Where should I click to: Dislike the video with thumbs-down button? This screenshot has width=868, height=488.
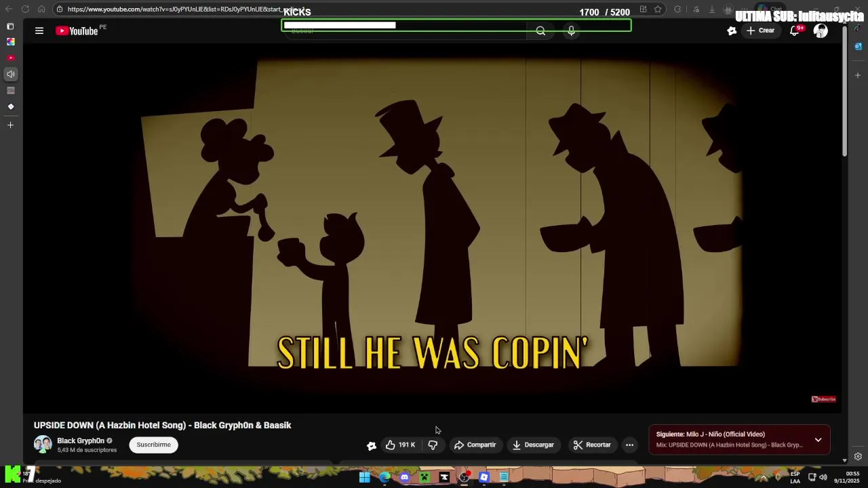tap(433, 445)
